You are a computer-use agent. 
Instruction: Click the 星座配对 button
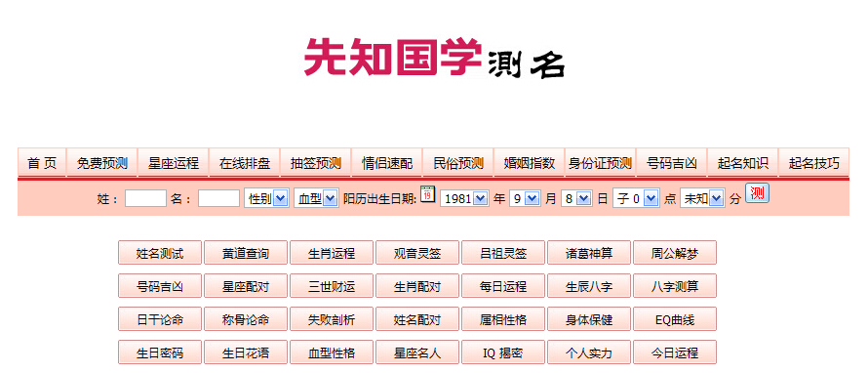point(246,286)
